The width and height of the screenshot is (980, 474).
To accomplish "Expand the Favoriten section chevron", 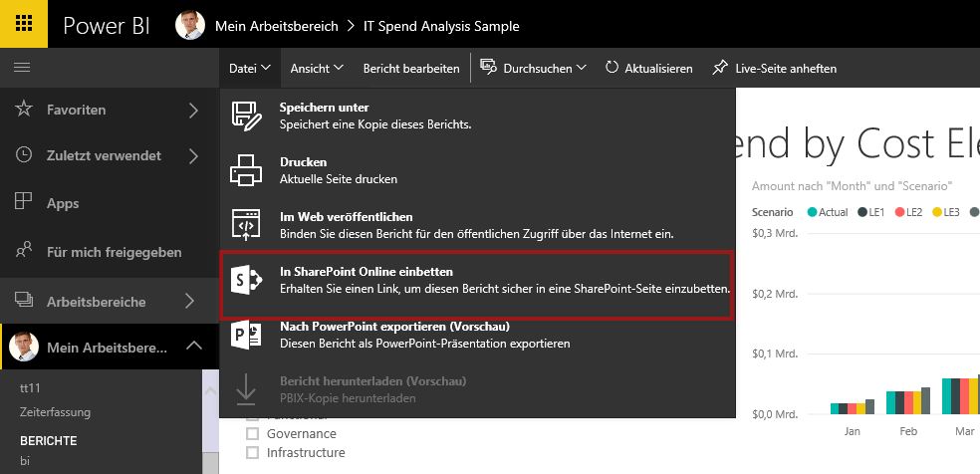I will pos(193,110).
